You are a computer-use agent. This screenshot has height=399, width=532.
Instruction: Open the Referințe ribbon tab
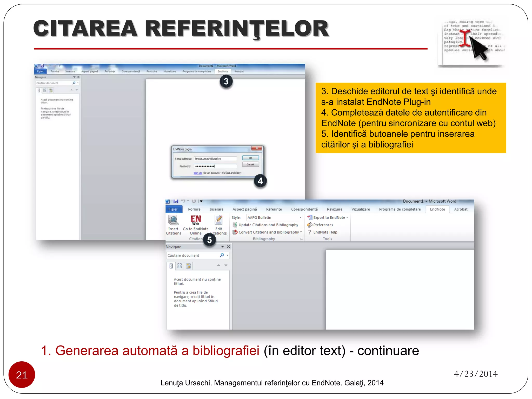coord(274,209)
